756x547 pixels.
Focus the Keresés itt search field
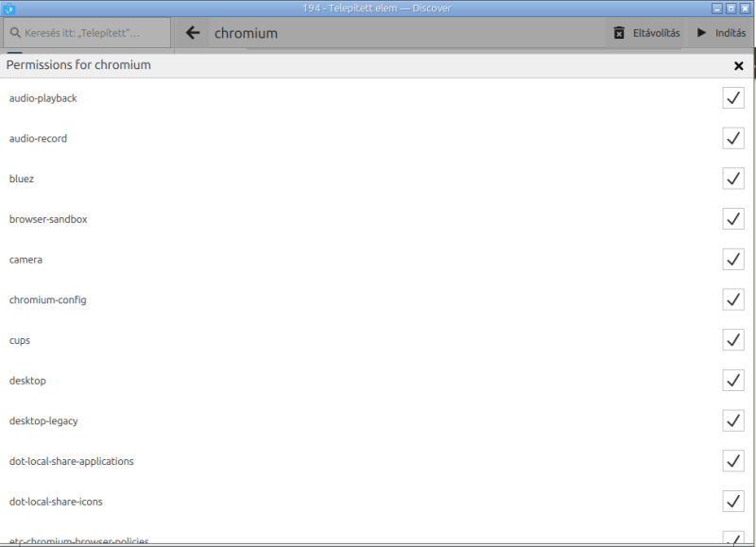click(x=87, y=33)
